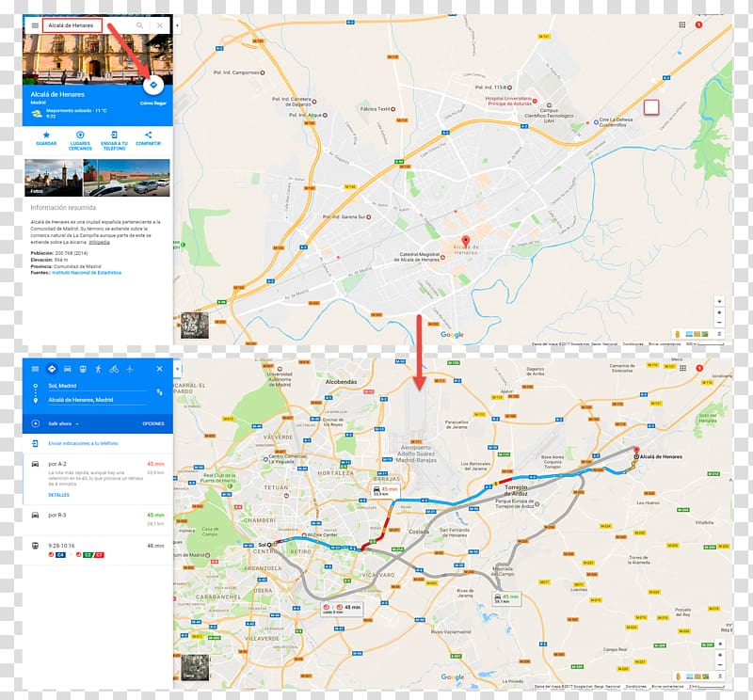Open DETALLES for the A-2 route
Viewport: 753px width, 700px height.
coord(58,495)
